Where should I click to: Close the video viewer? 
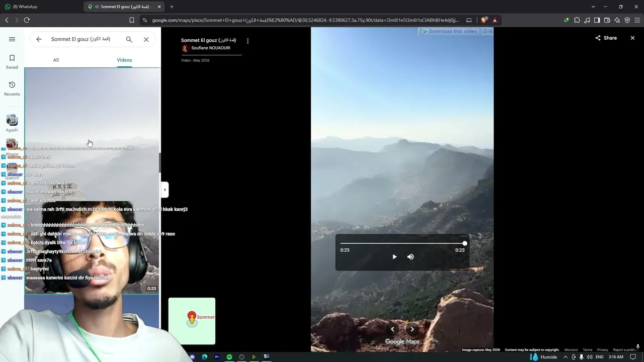pos(632,38)
